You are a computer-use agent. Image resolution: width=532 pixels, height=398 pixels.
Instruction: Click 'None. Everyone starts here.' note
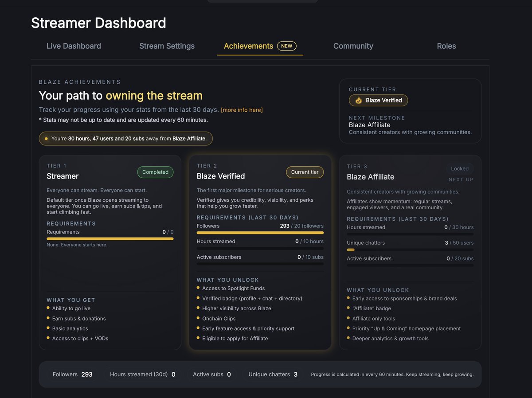77,245
